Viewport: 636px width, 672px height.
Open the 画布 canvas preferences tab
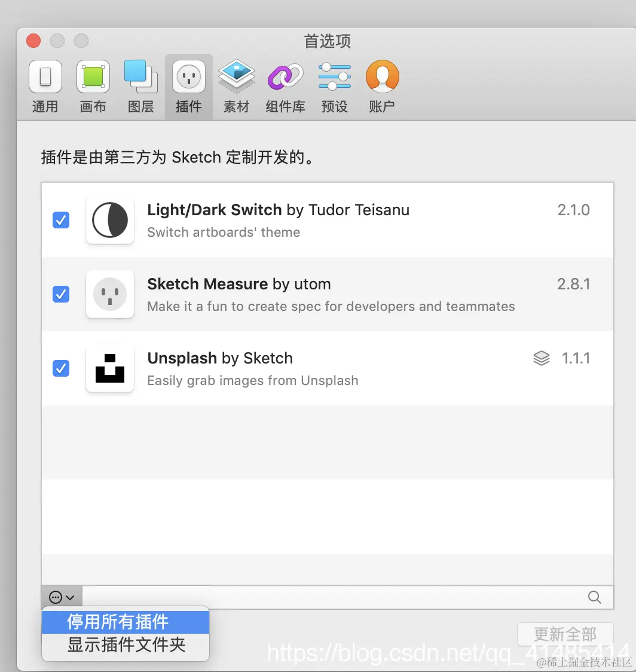click(x=93, y=87)
